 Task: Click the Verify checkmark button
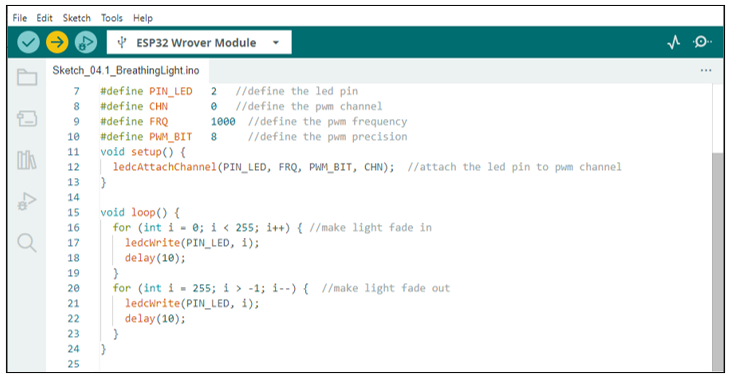click(28, 42)
